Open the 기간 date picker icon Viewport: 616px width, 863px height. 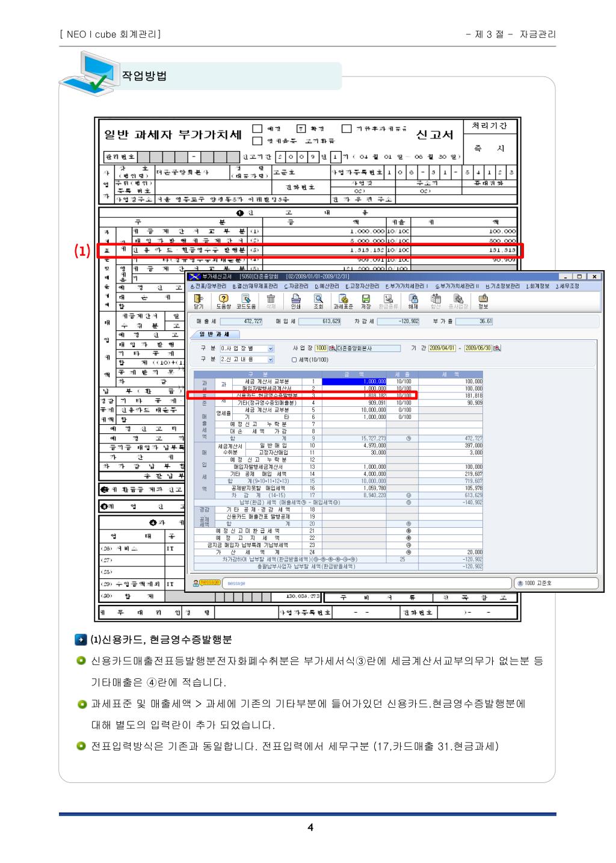click(496, 348)
